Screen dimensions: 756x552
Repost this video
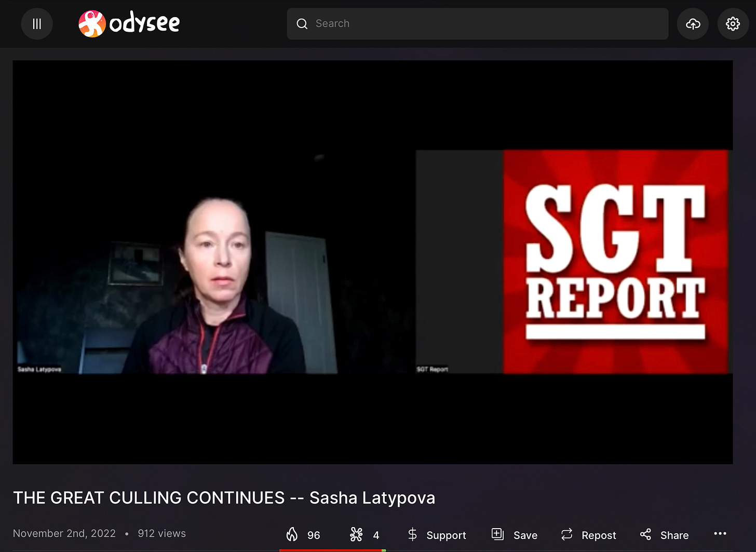click(x=588, y=535)
